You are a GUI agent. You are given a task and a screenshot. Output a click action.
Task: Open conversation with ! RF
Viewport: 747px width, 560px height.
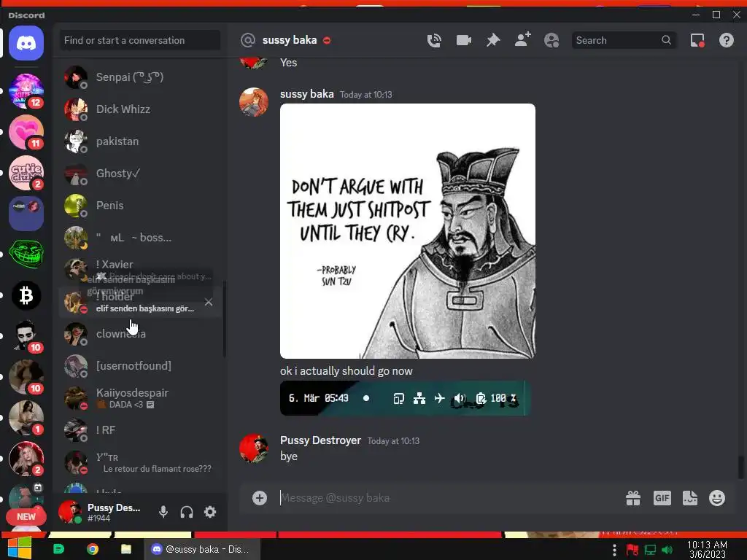point(139,430)
